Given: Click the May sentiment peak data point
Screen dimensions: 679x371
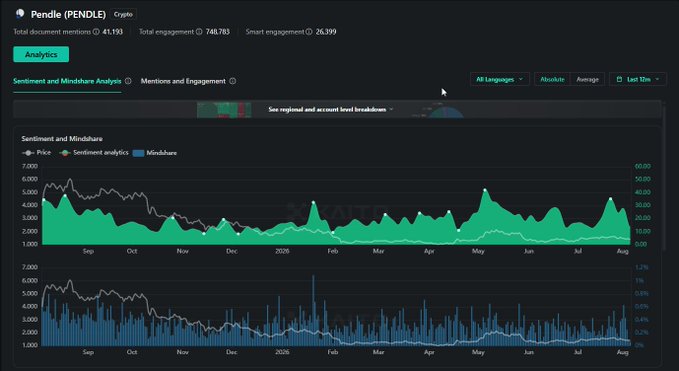Looking at the screenshot, I should click(485, 190).
